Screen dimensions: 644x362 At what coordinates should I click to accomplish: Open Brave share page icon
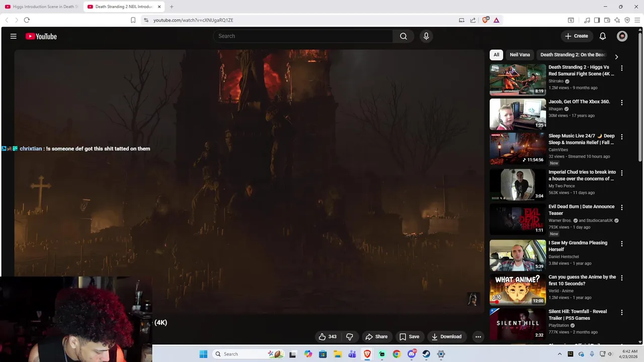[x=473, y=20]
